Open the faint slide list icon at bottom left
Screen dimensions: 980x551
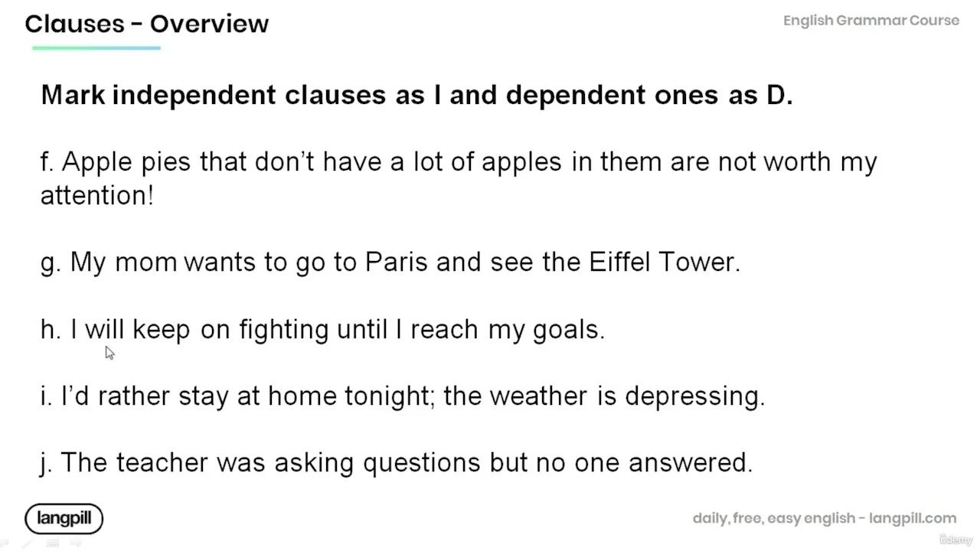[52, 543]
